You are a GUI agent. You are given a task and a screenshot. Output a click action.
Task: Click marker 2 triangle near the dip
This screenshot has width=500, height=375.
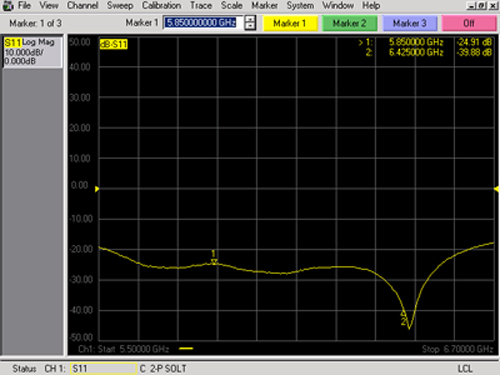(403, 314)
